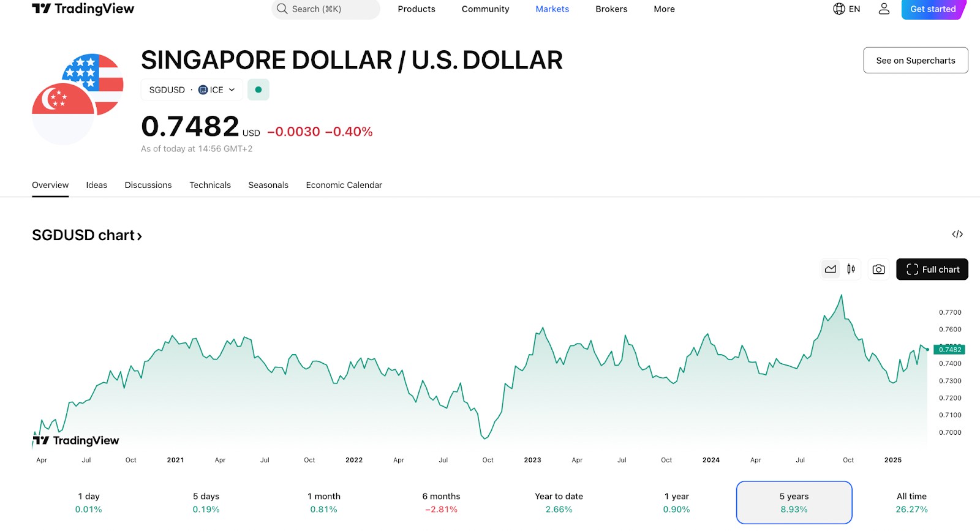The width and height of the screenshot is (980, 531).
Task: Click the 2025 label on time axis
Action: (893, 460)
